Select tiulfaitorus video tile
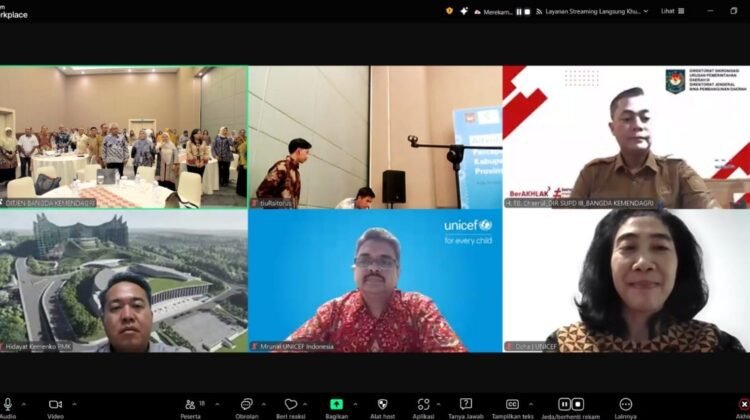This screenshot has height=420, width=750. point(375,137)
